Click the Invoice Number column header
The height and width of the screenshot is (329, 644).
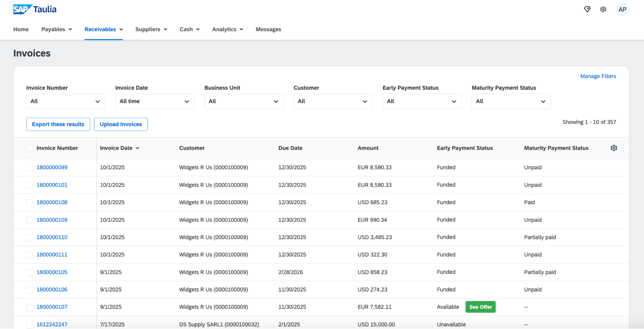pos(57,148)
